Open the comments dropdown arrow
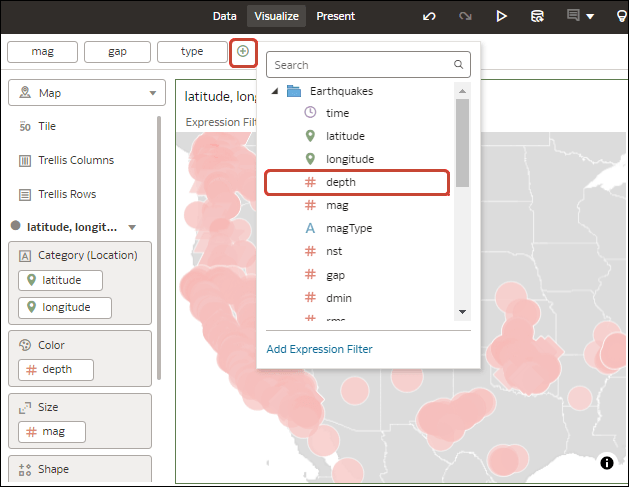This screenshot has width=629, height=487. [590, 16]
